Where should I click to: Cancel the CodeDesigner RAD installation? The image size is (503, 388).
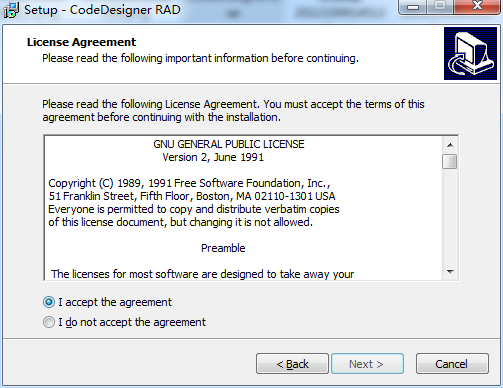[x=452, y=364]
